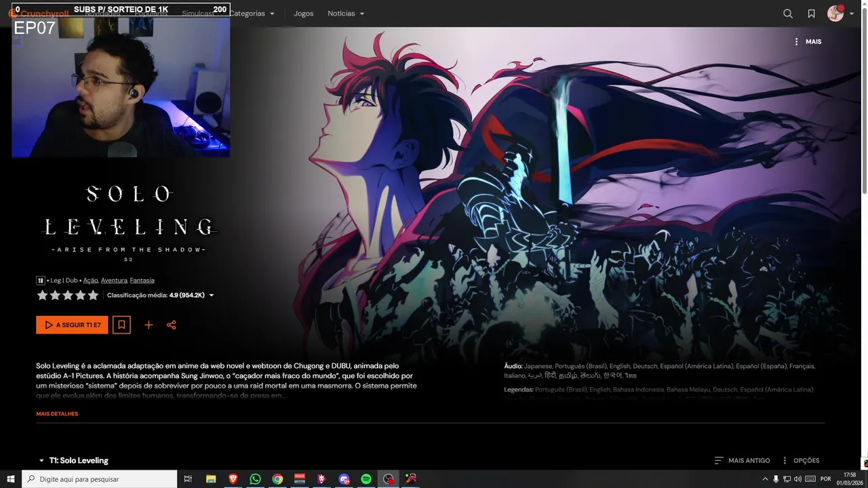Change sort order via MAIS ANTIGO

point(742,460)
